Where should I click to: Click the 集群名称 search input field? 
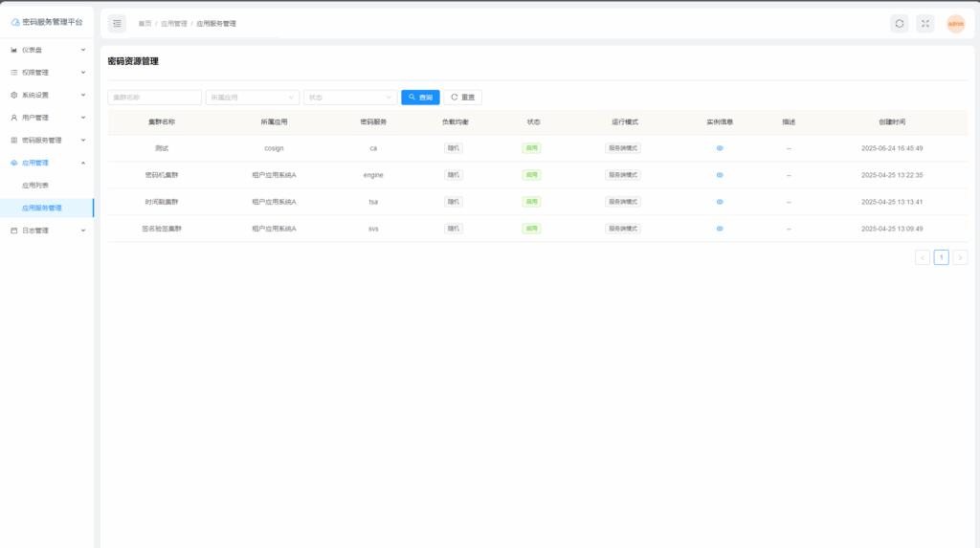(x=154, y=98)
